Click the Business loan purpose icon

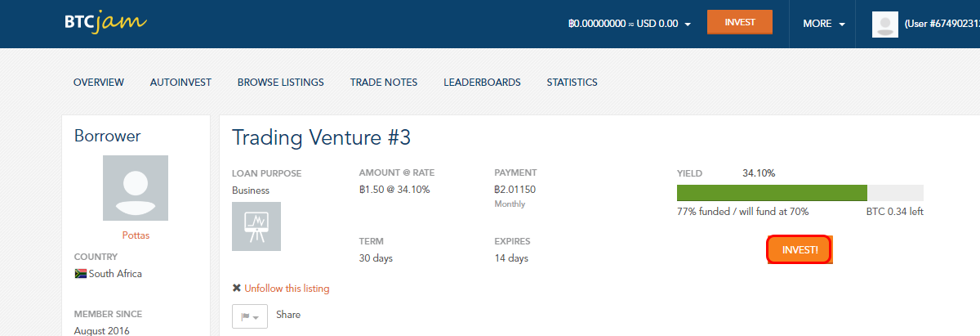pyautogui.click(x=256, y=226)
